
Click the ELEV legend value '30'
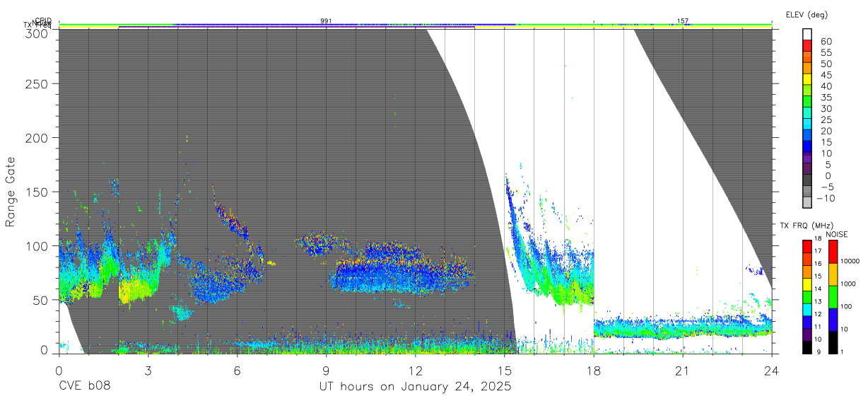pos(826,108)
